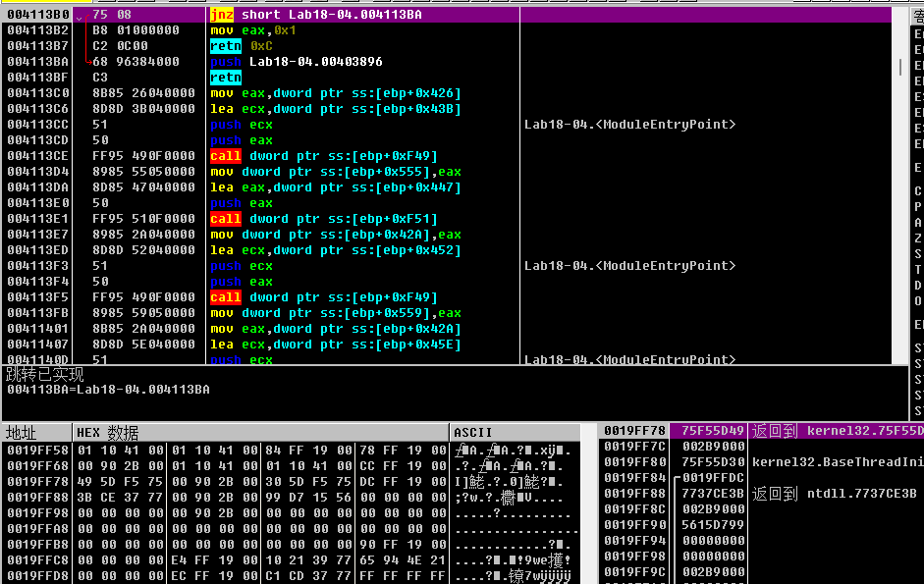Select mov eax,dword ptr ss:[ebp+0x426] line

click(335, 93)
